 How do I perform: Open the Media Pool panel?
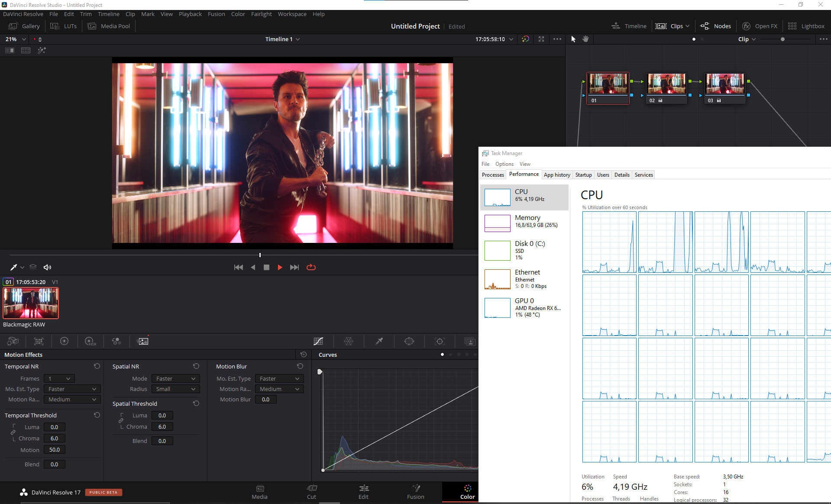(x=109, y=26)
